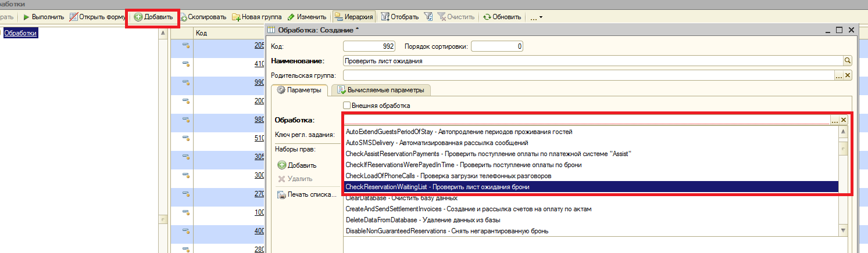Click row icon beside code 200

(187, 101)
